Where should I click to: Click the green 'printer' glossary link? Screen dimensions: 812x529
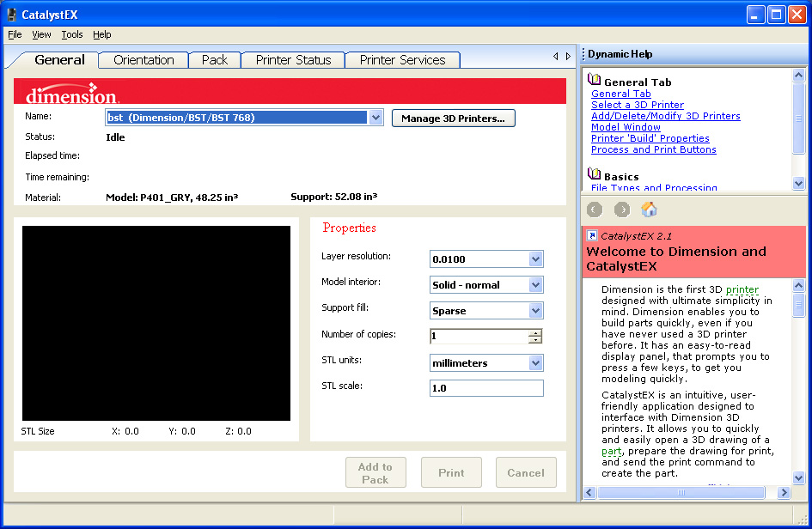click(x=742, y=289)
